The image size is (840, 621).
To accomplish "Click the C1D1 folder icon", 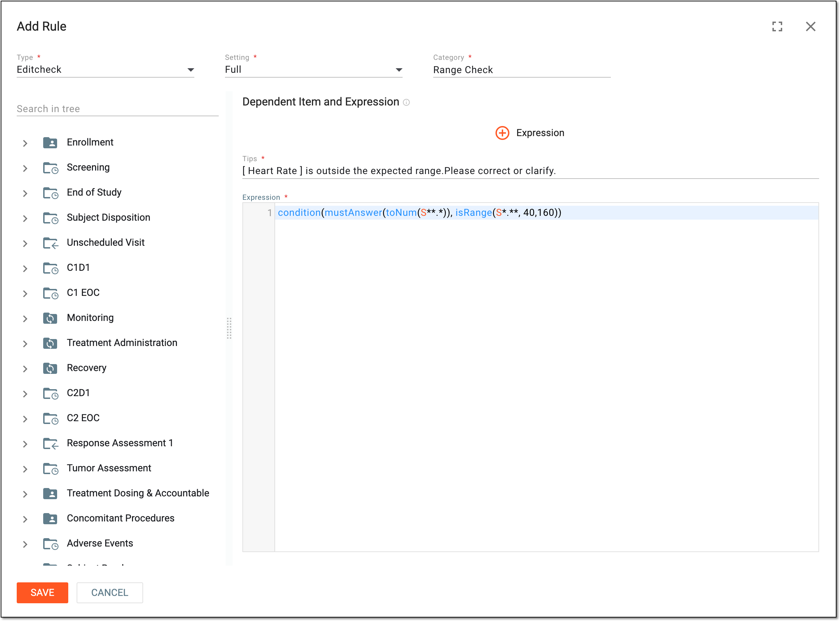I will coord(50,268).
